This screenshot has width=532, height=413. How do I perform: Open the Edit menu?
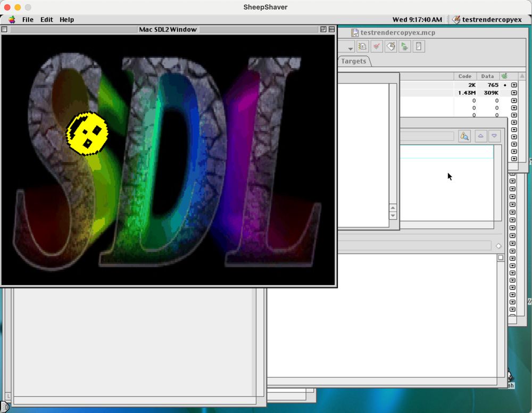46,20
